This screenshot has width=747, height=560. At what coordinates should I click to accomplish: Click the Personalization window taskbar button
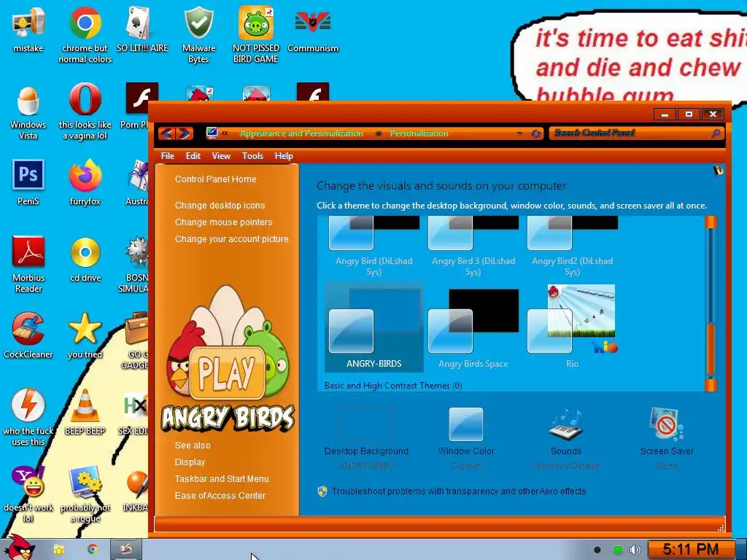[125, 550]
